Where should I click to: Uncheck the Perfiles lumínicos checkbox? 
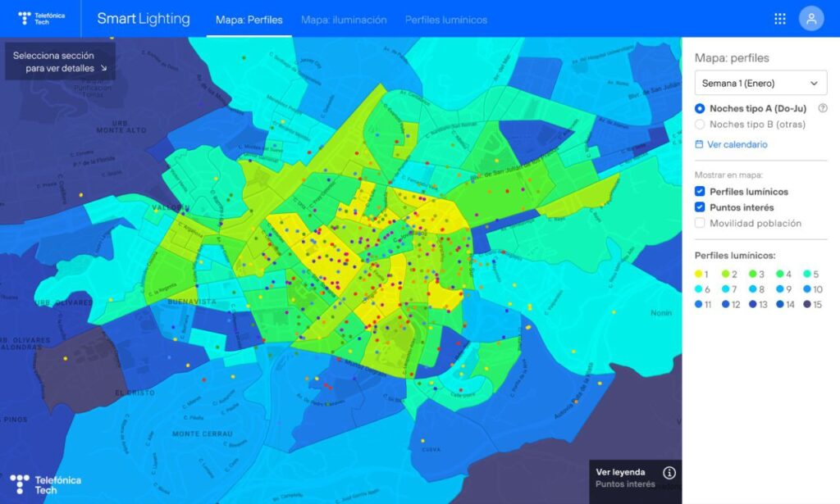pyautogui.click(x=700, y=192)
